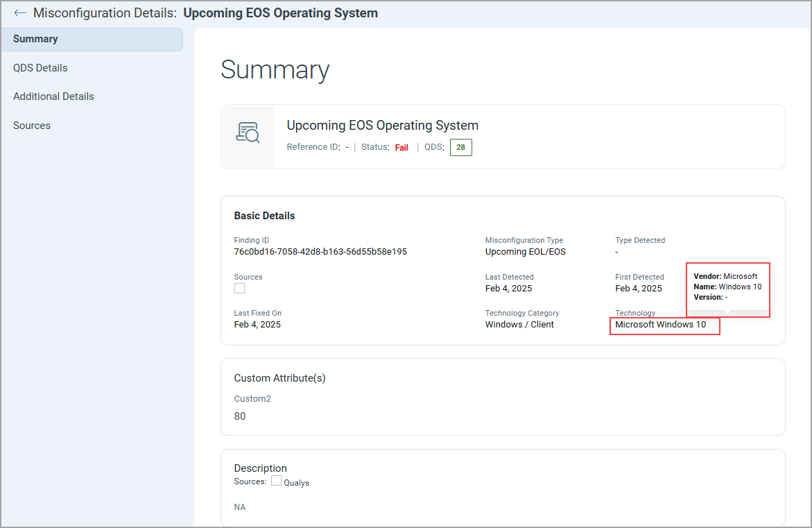Click the misconfiguration document search icon
Viewport: 812px width, 528px height.
[248, 133]
